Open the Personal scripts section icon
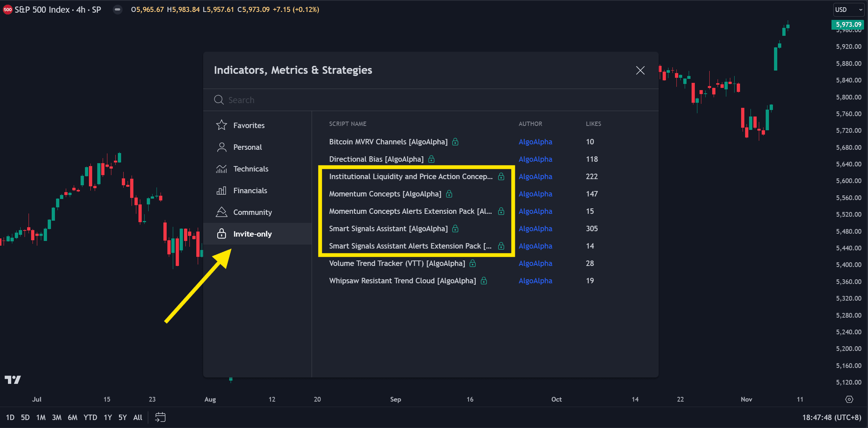The height and width of the screenshot is (428, 868). click(222, 147)
